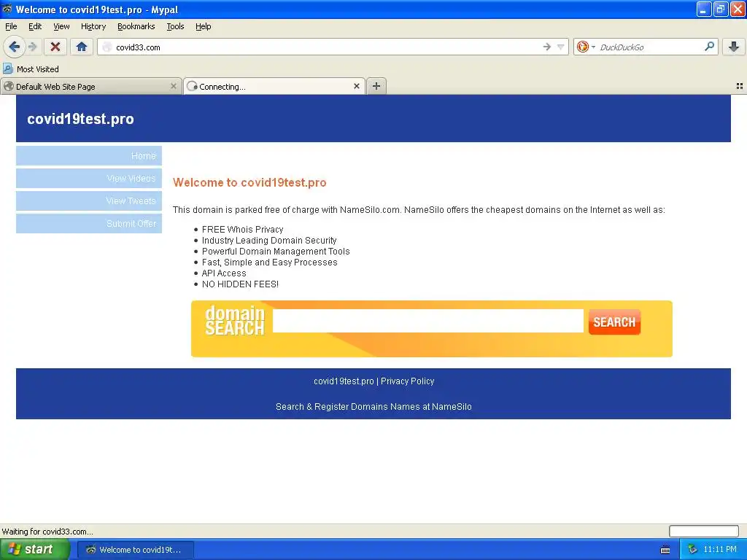
Task: Open the Privacy Policy footer link
Action: pos(407,381)
